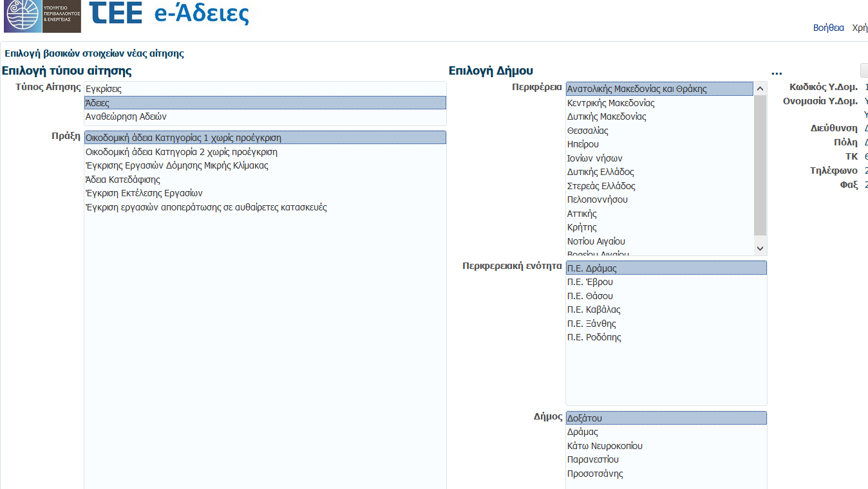Choose Δράμας municipality
The height and width of the screenshot is (489, 868).
[583, 432]
